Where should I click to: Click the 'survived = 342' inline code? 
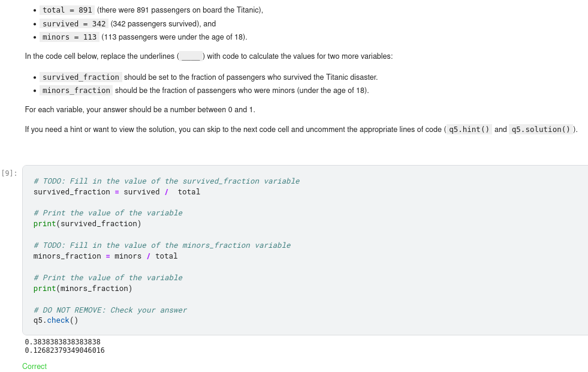[x=74, y=24]
